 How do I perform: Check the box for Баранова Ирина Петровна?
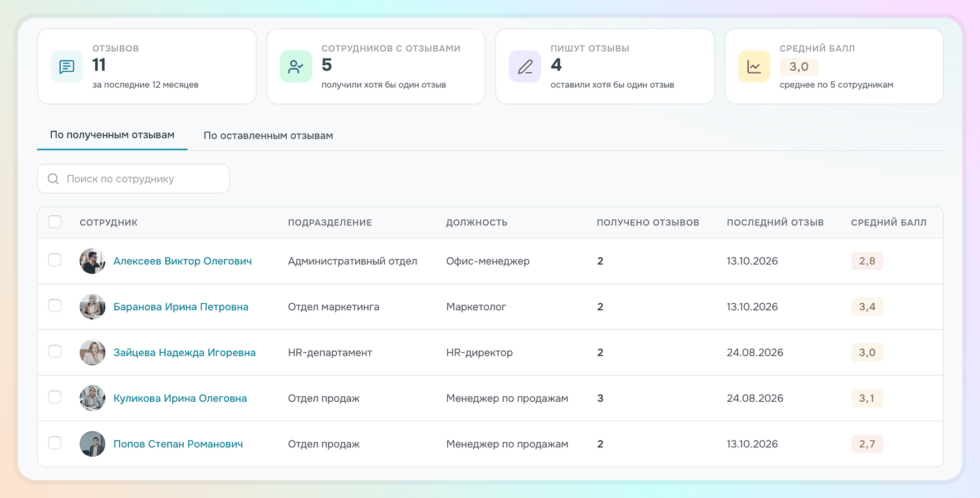(55, 305)
